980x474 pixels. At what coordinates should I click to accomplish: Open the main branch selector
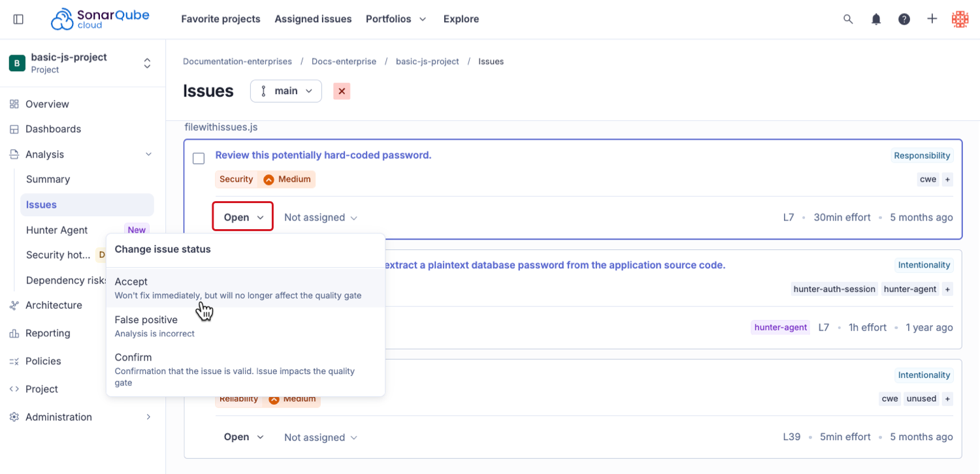286,91
